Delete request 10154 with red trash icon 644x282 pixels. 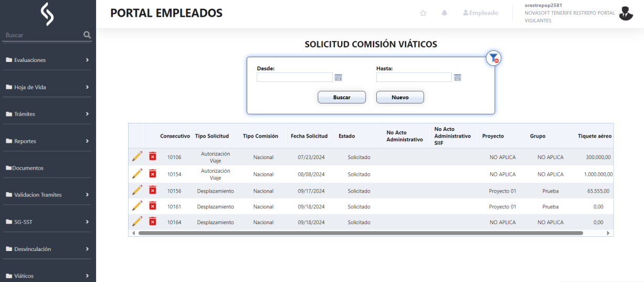(x=152, y=174)
